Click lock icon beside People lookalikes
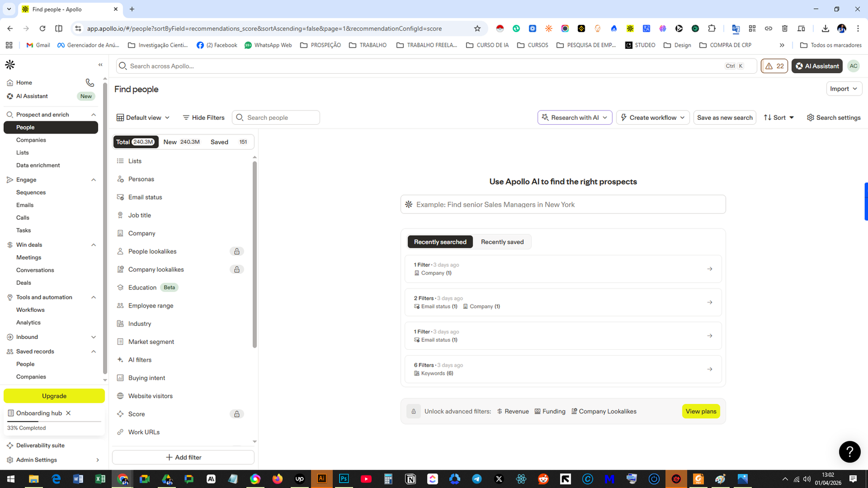Image resolution: width=868 pixels, height=488 pixels. click(237, 252)
